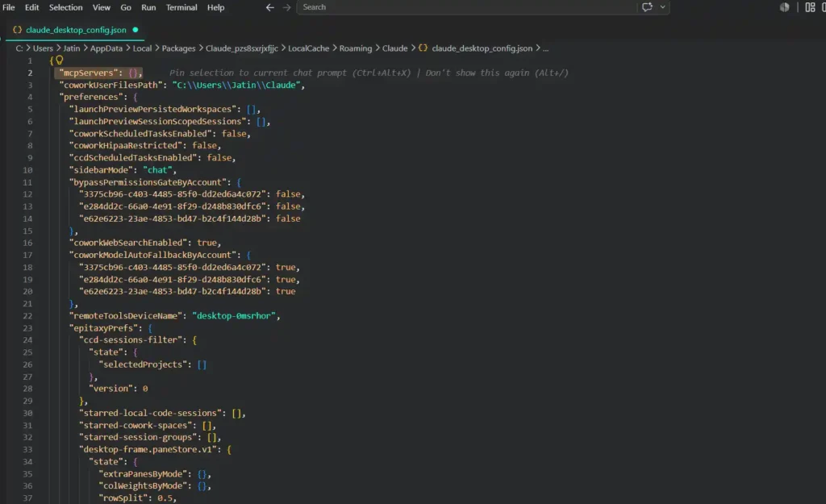Go back with the left arrow
The image size is (826, 504).
point(269,7)
